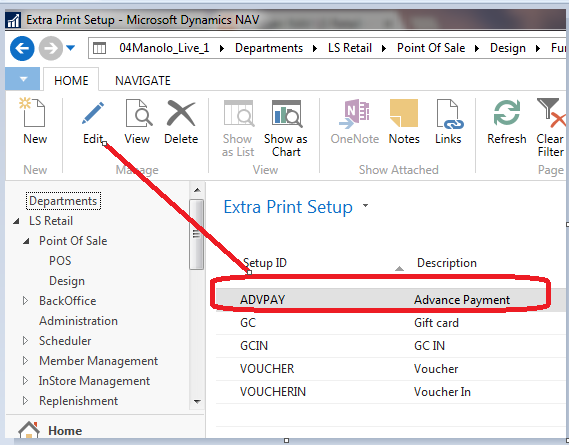The image size is (569, 445).
Task: Open the Notes icon
Action: tap(404, 113)
